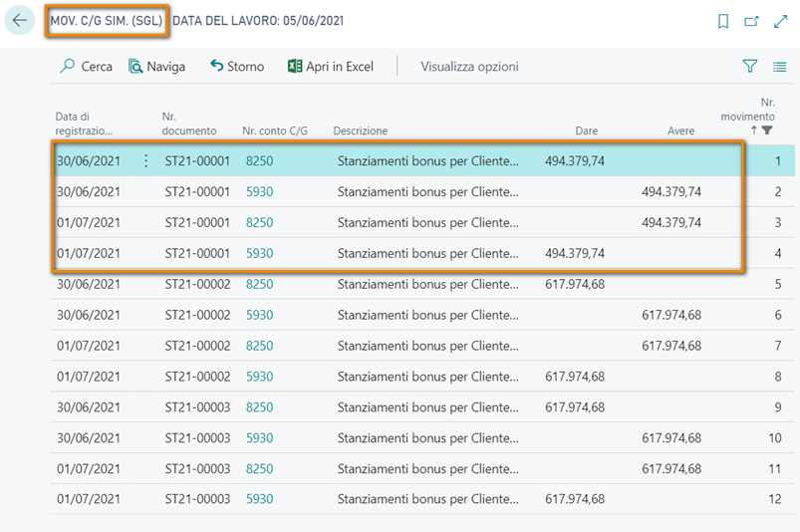Image resolution: width=800 pixels, height=532 pixels.
Task: Open Data di registrazione column header menu
Action: click(85, 124)
